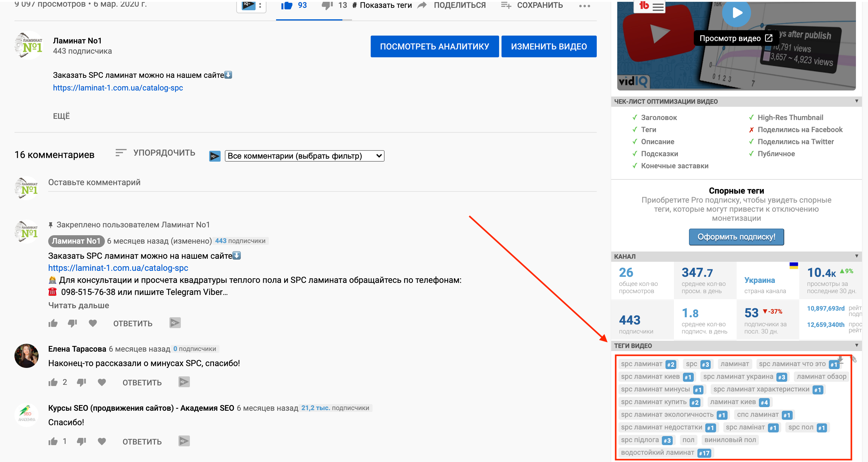Collapse the КАНАЛ section
The image size is (868, 462).
[856, 256]
